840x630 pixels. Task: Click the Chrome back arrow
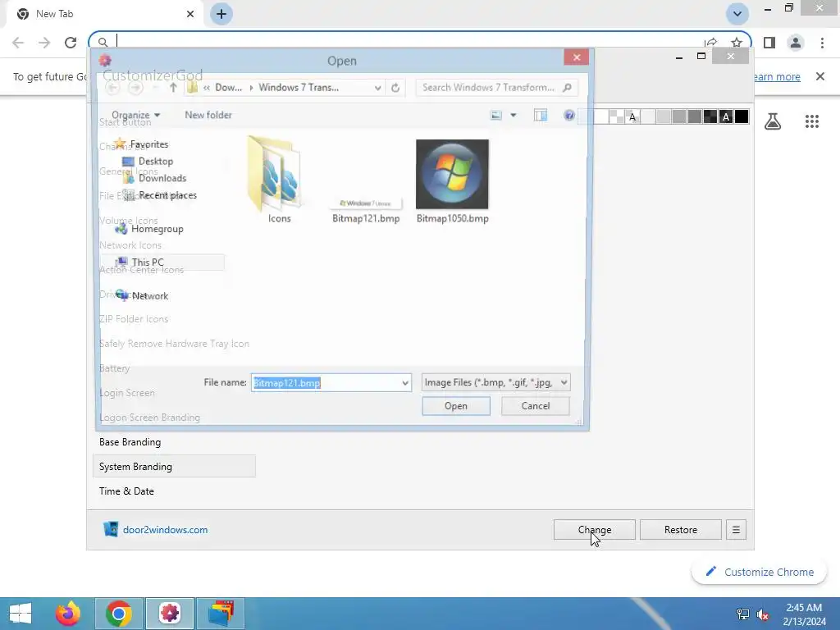18,43
